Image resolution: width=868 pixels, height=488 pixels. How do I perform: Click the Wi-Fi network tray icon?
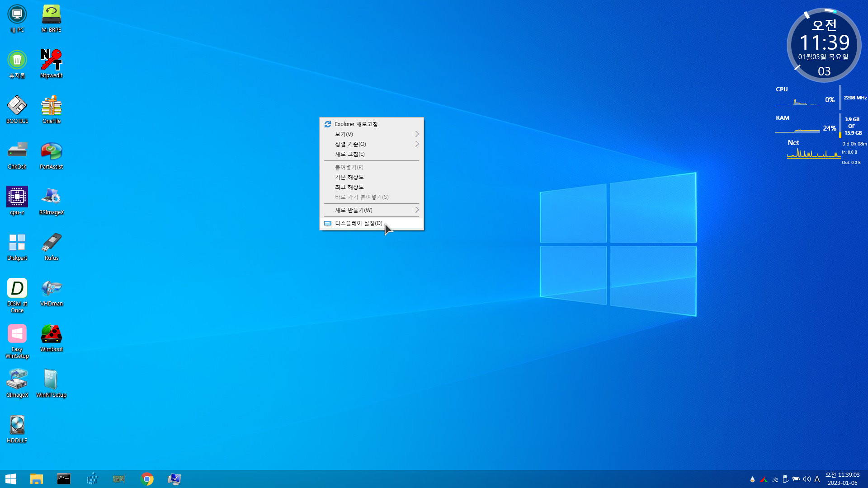click(775, 479)
